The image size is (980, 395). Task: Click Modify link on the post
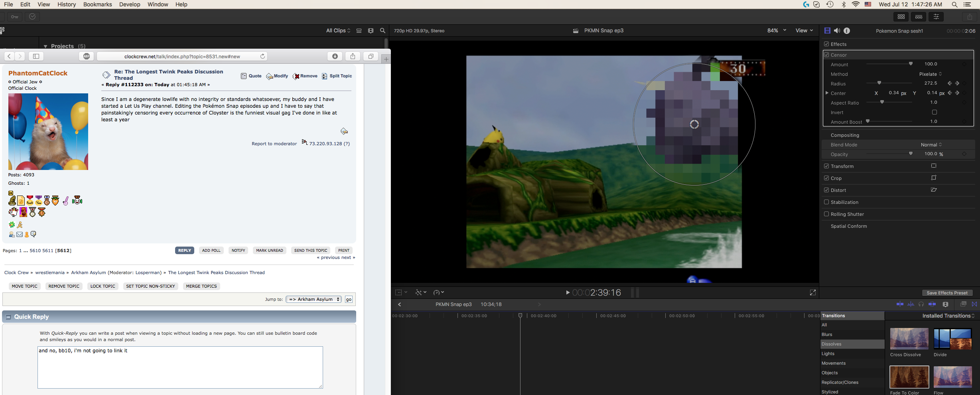pyautogui.click(x=277, y=76)
